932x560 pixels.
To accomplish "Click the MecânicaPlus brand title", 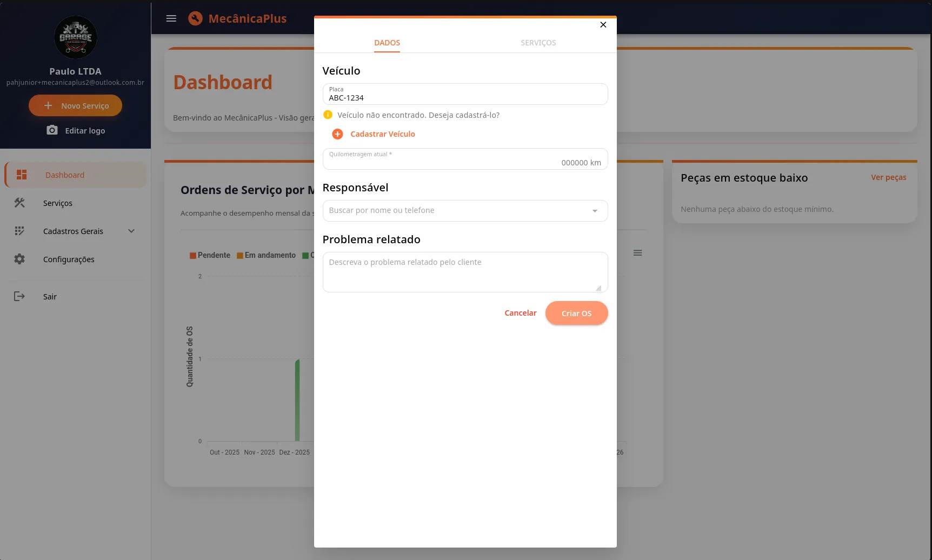I will (x=248, y=18).
